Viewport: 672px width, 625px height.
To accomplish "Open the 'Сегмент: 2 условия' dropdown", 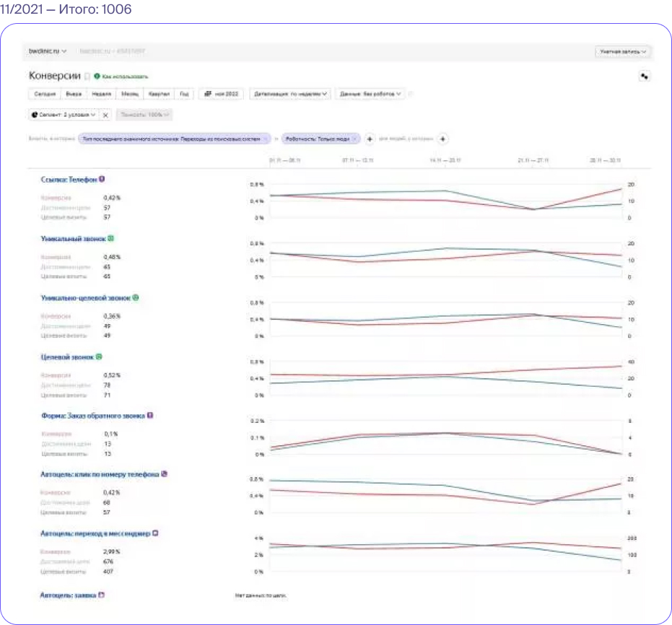I will pyautogui.click(x=64, y=115).
